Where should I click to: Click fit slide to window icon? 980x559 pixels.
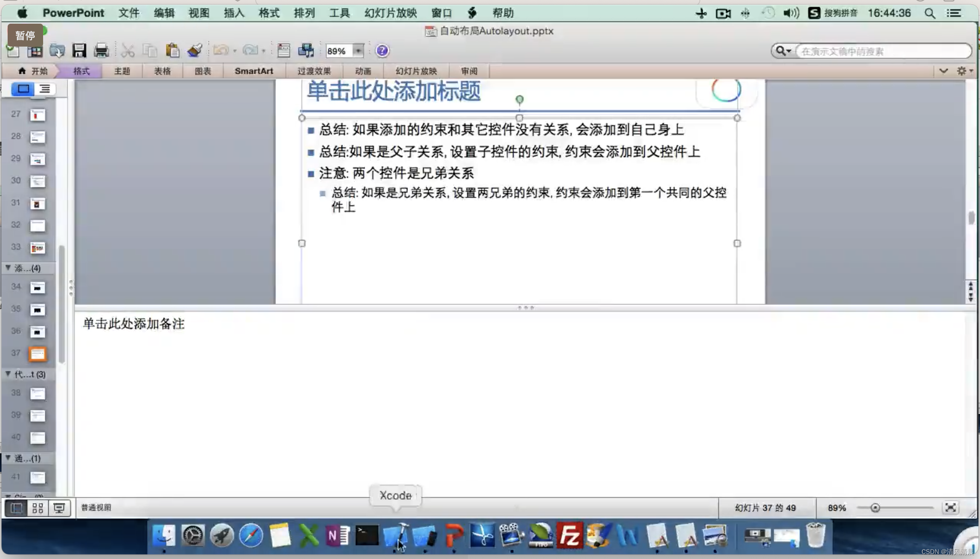pyautogui.click(x=950, y=508)
